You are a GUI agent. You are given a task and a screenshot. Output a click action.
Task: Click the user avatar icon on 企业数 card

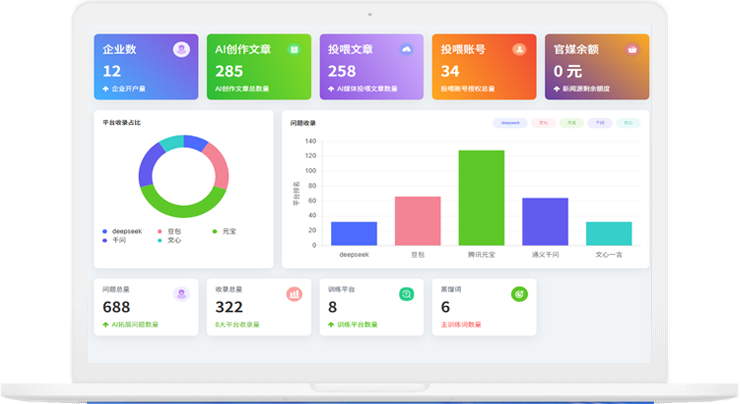pyautogui.click(x=181, y=49)
